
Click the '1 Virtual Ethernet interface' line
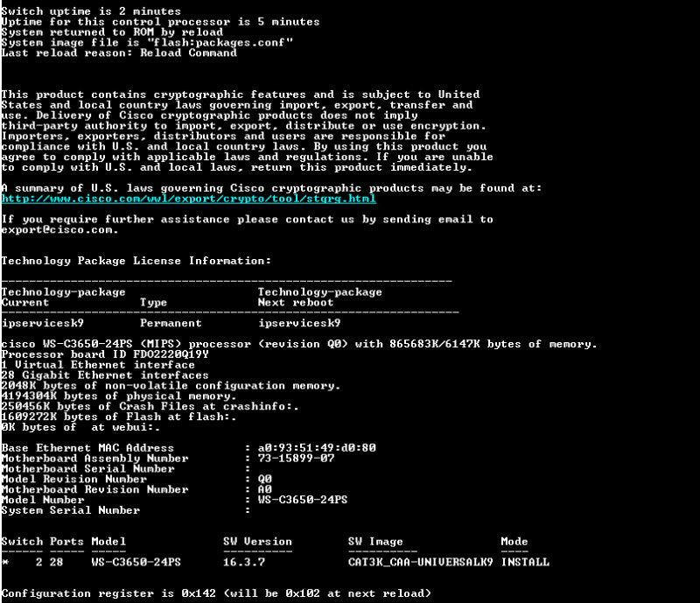pyautogui.click(x=98, y=365)
